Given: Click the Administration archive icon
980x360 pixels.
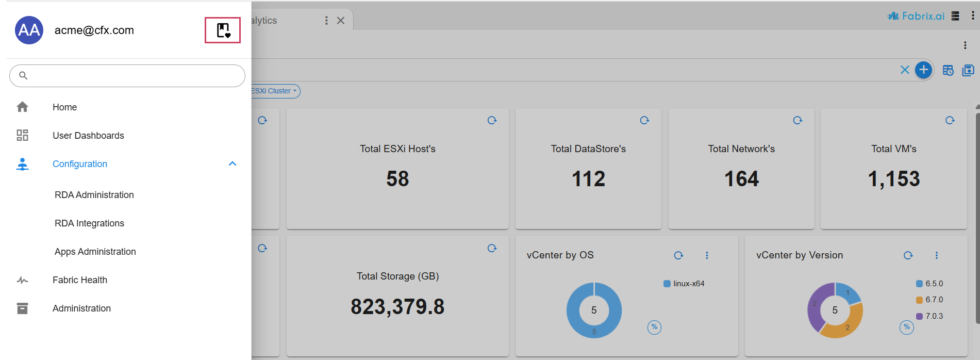Looking at the screenshot, I should pyautogui.click(x=22, y=308).
